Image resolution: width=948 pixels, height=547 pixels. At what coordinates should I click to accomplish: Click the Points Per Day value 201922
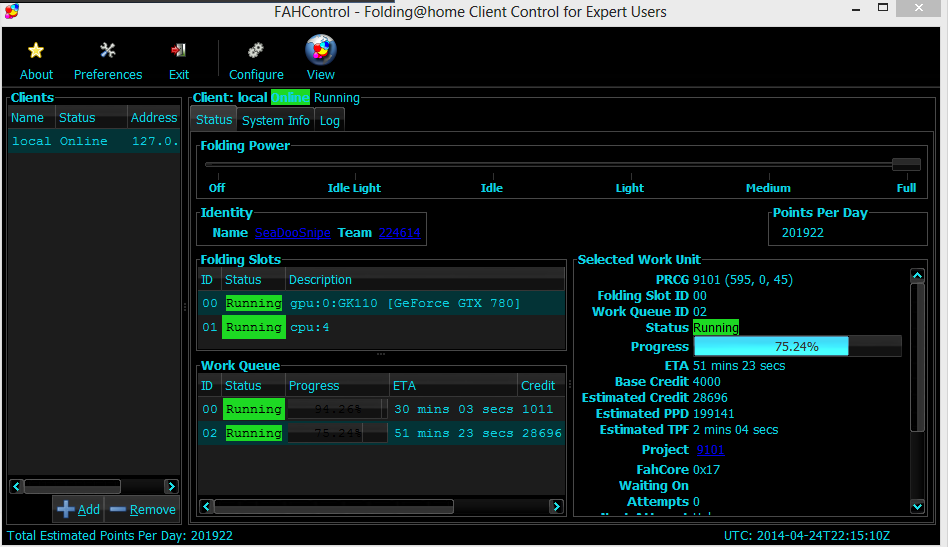click(x=803, y=233)
